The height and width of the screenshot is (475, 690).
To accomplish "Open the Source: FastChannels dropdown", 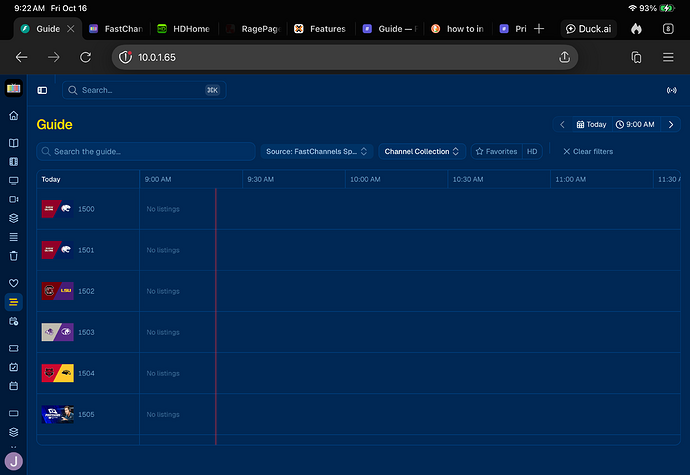I will [x=317, y=151].
